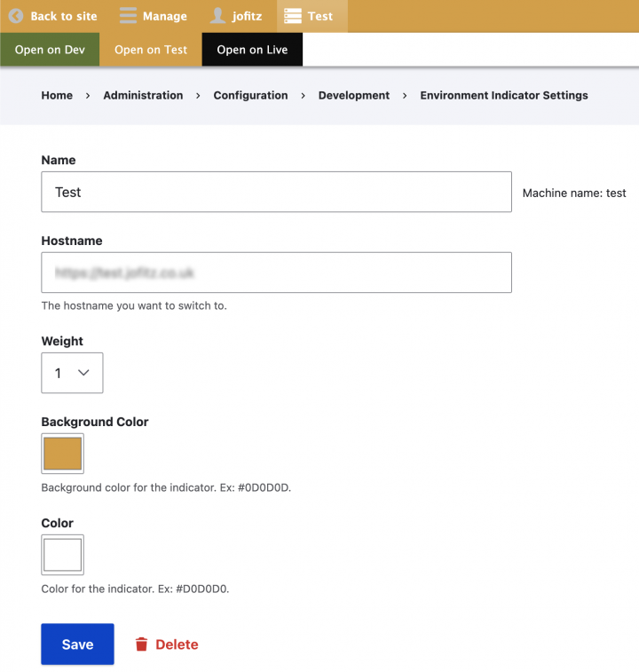This screenshot has width=639, height=672.
Task: Click the Back to site label
Action: 64,16
